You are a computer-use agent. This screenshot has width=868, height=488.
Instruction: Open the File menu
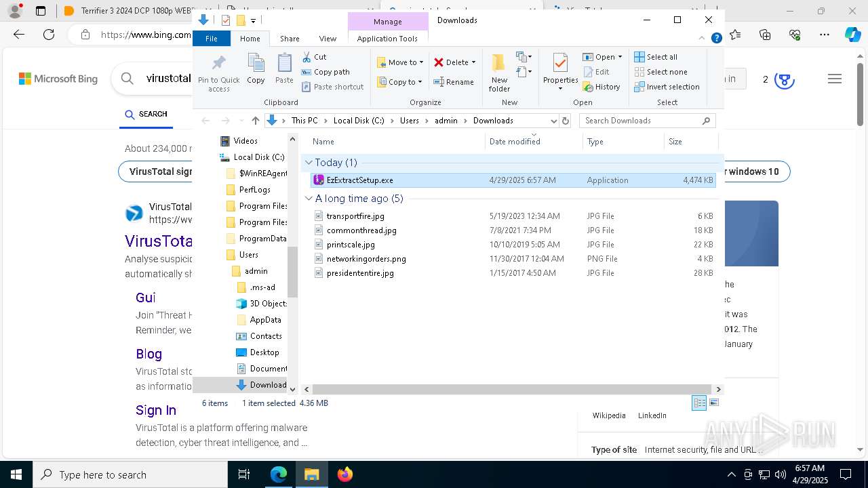pos(212,39)
